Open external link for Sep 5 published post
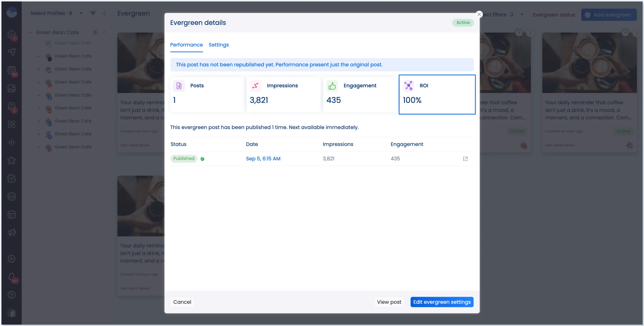This screenshot has height=326, width=644. point(465,159)
